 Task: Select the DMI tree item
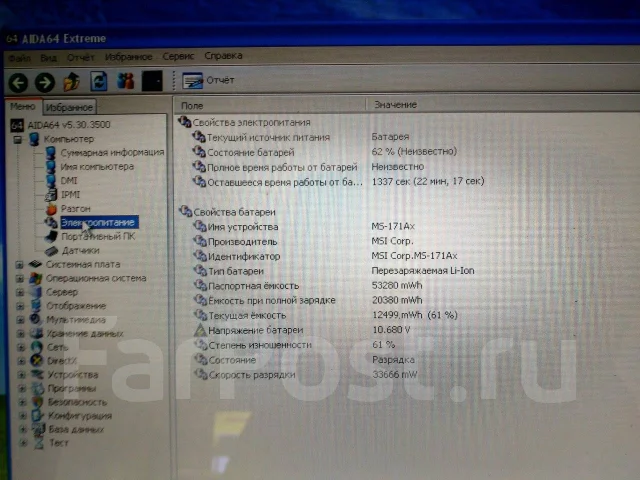[61, 181]
